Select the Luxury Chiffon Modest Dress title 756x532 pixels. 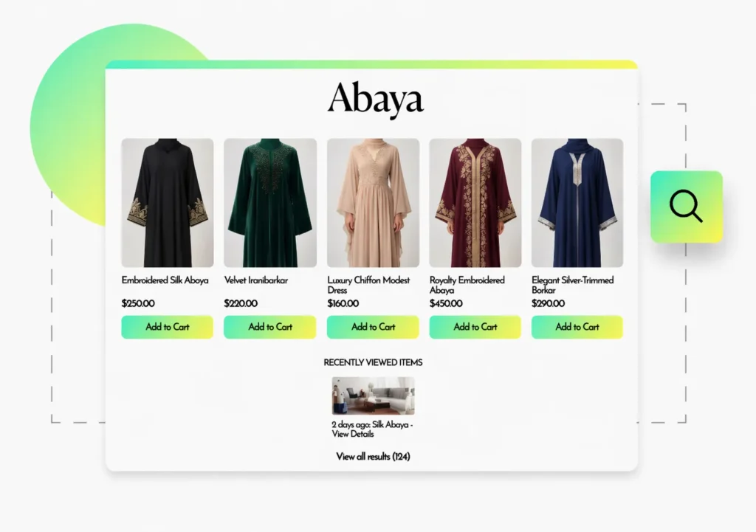368,285
